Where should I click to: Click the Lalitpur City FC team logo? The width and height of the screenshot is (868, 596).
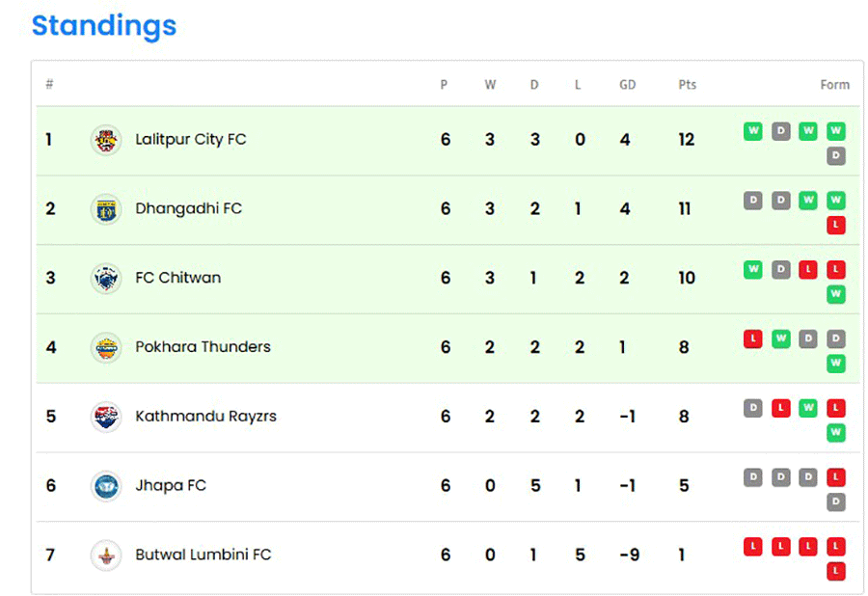click(x=106, y=140)
